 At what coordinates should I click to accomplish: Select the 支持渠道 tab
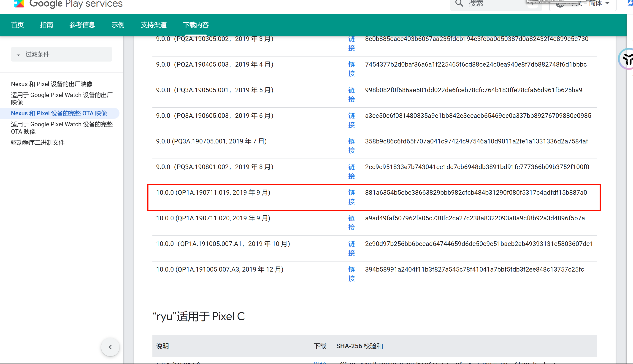[154, 25]
